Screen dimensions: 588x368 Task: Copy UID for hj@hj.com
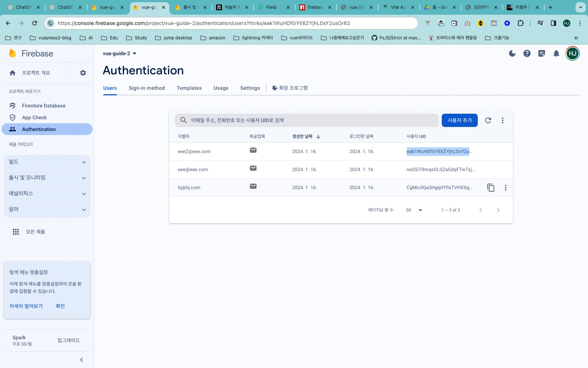491,188
